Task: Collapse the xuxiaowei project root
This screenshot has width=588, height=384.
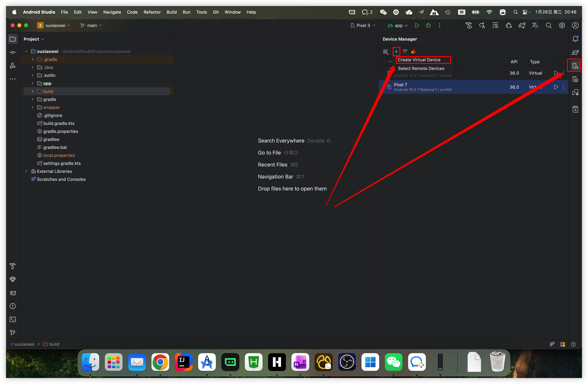Action: pyautogui.click(x=26, y=51)
